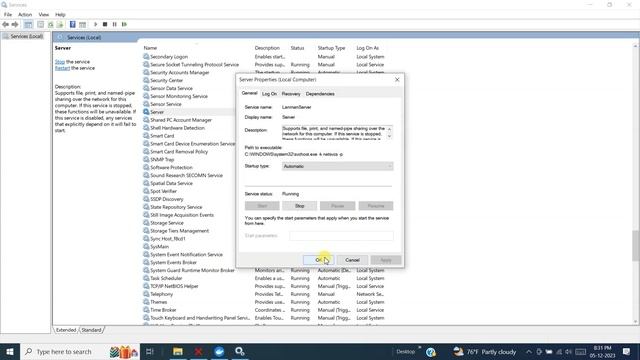Screen dimensions: 640x360
Task: Open File Explorer from the taskbar
Action: [x=178, y=351]
